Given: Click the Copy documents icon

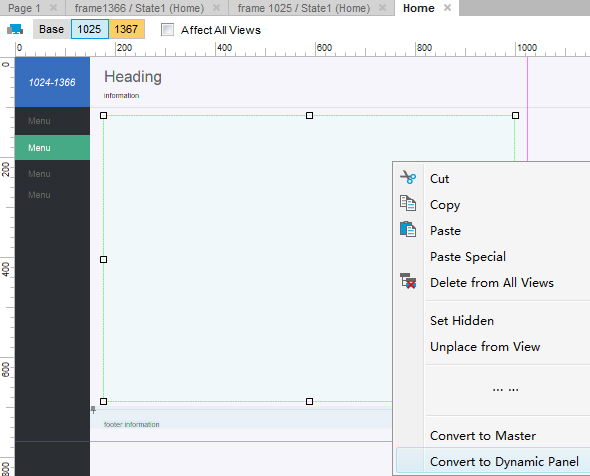Looking at the screenshot, I should point(408,203).
